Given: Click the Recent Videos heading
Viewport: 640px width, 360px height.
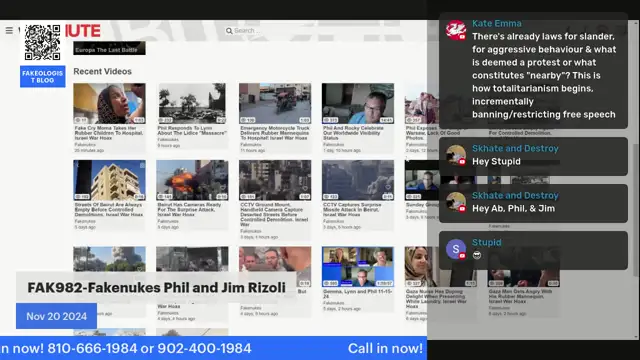Looking at the screenshot, I should click(102, 71).
